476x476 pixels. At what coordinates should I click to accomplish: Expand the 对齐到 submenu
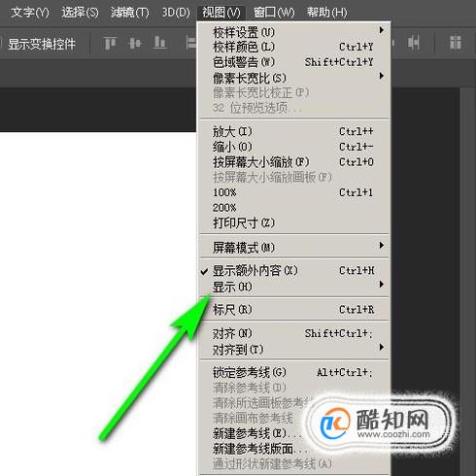(x=294, y=350)
